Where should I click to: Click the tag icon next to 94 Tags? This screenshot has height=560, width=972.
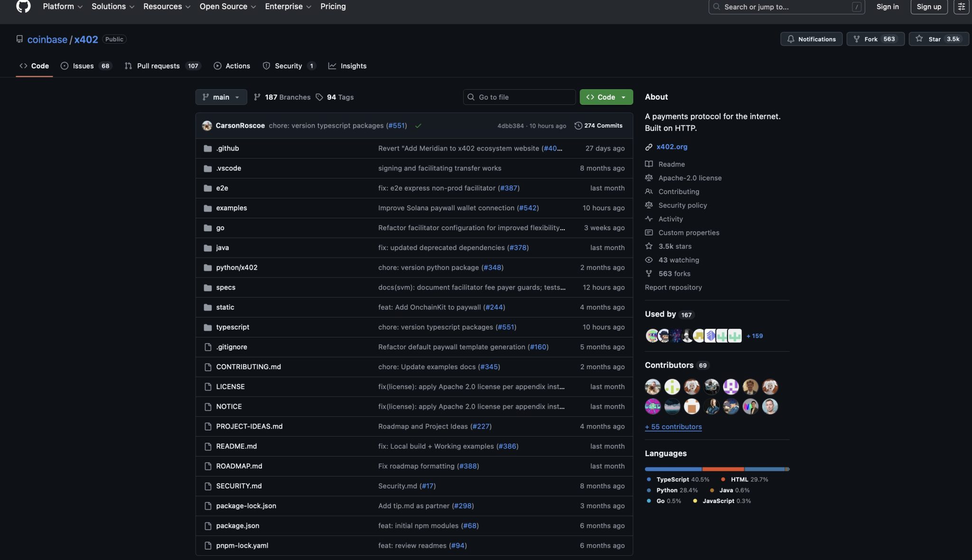319,97
